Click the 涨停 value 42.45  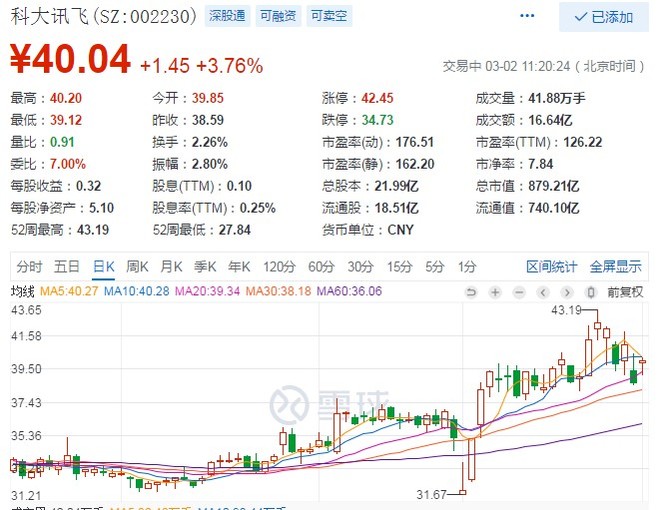[378, 98]
